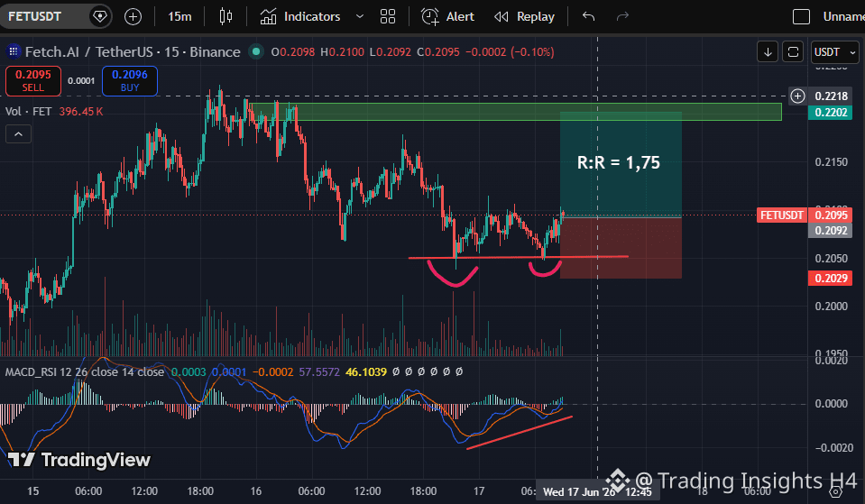Image resolution: width=865 pixels, height=504 pixels.
Task: Open the candlestick chart style selector
Action: (x=225, y=16)
